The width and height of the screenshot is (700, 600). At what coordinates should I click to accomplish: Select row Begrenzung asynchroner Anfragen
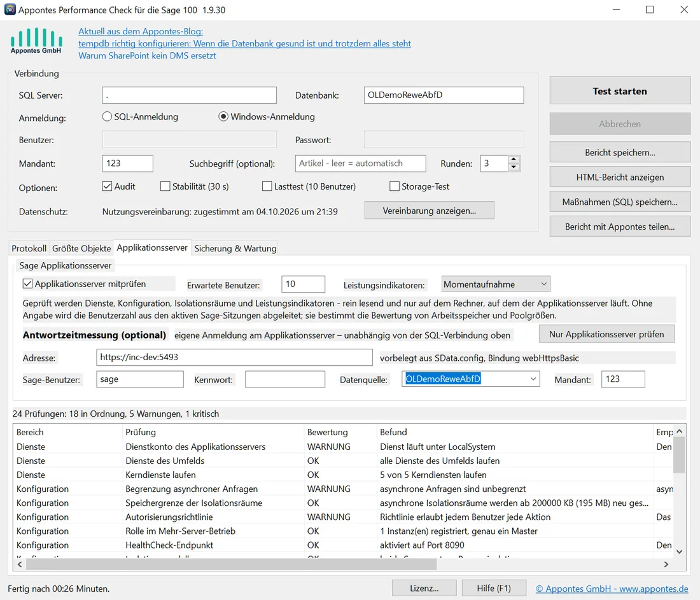[x=344, y=489]
